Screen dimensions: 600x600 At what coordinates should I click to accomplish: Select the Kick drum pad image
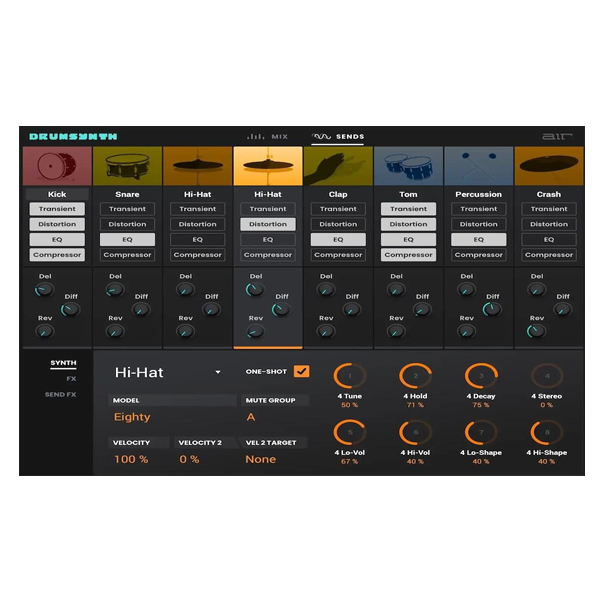pos(57,166)
